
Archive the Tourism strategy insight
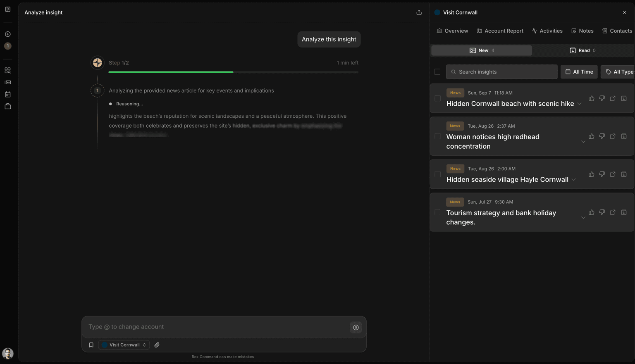click(x=624, y=212)
